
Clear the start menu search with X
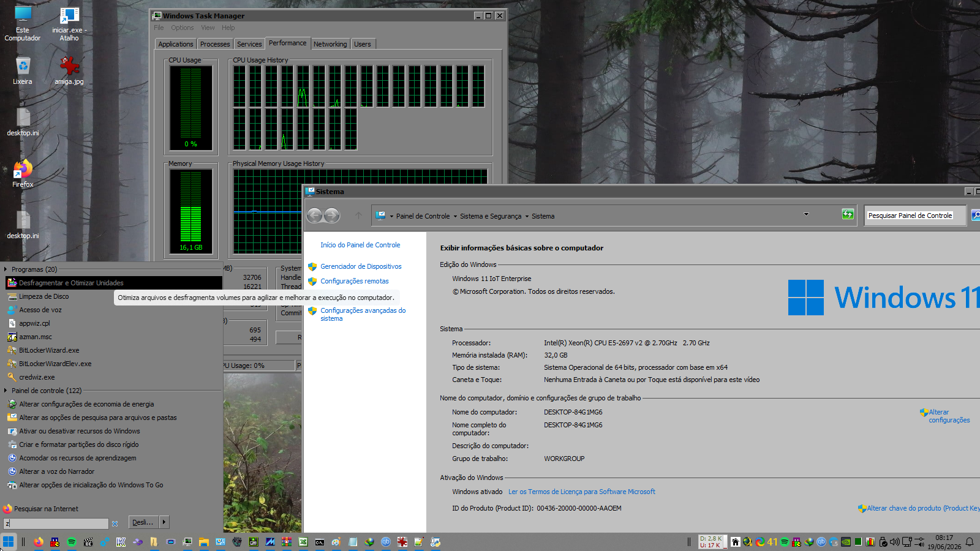point(115,523)
